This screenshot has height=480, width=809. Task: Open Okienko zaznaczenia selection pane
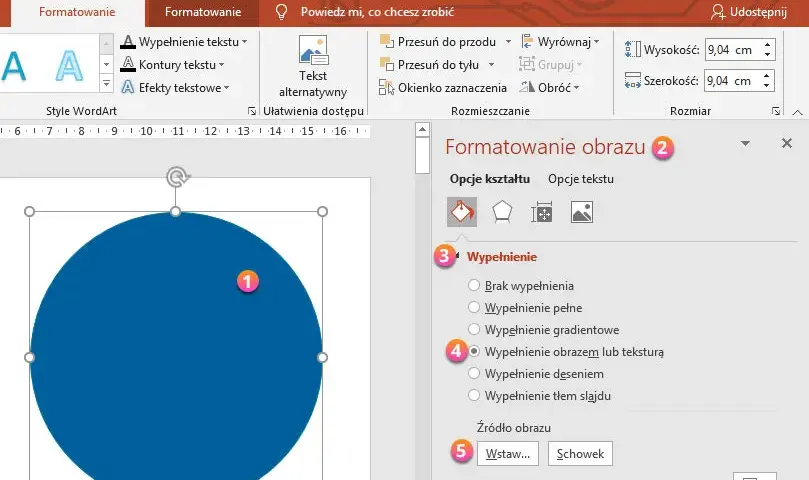(x=443, y=88)
